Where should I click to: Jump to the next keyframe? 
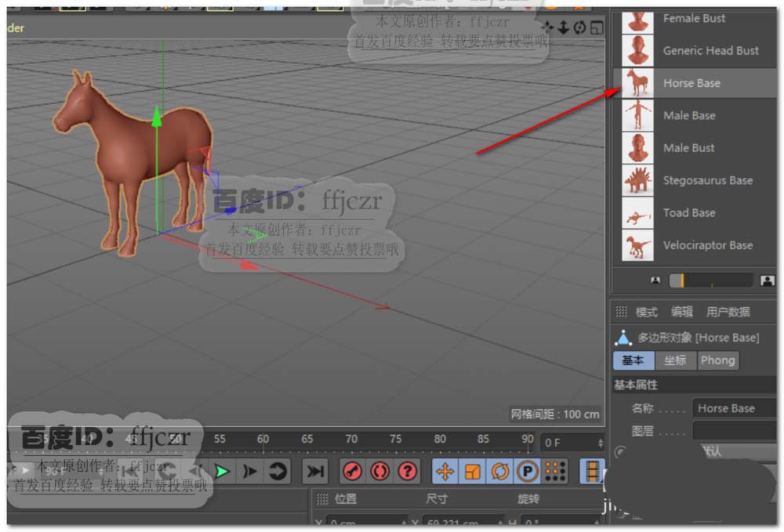tap(278, 471)
